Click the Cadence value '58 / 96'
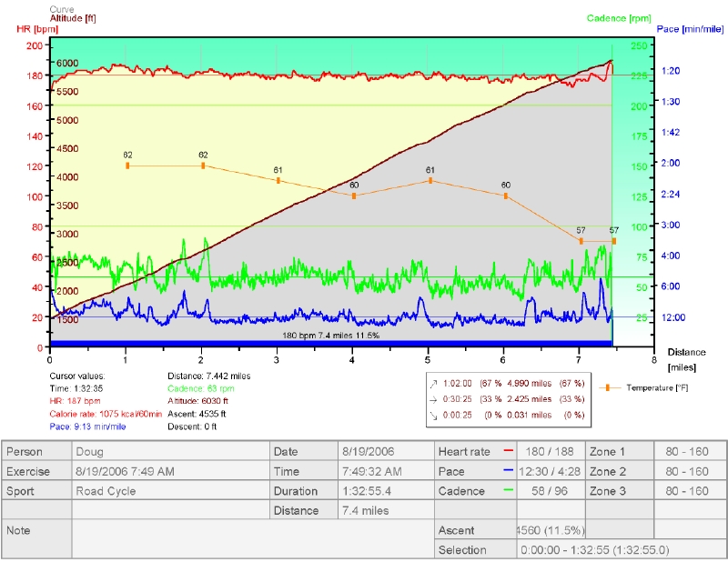 550,490
